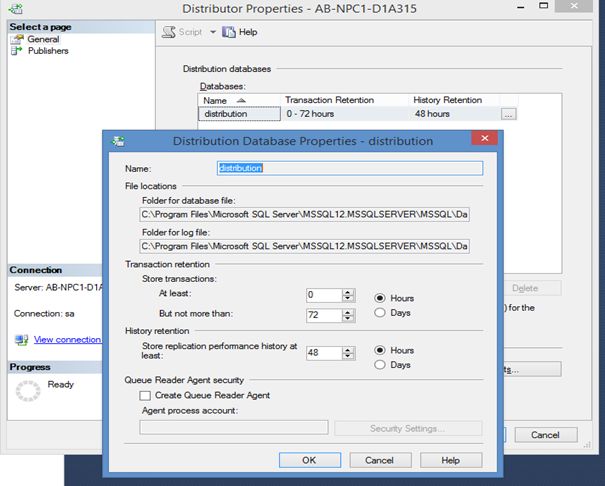This screenshot has height=486, width=605.
Task: Cancel the Distribution Database Properties dialog
Action: click(380, 460)
